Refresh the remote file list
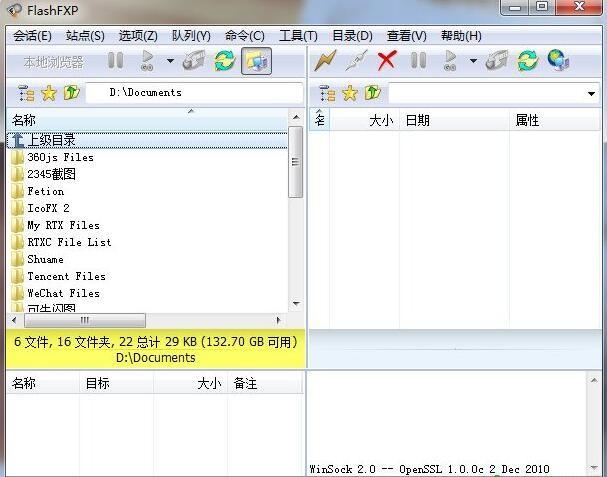Image resolution: width=607 pixels, height=477 pixels. pos(528,61)
